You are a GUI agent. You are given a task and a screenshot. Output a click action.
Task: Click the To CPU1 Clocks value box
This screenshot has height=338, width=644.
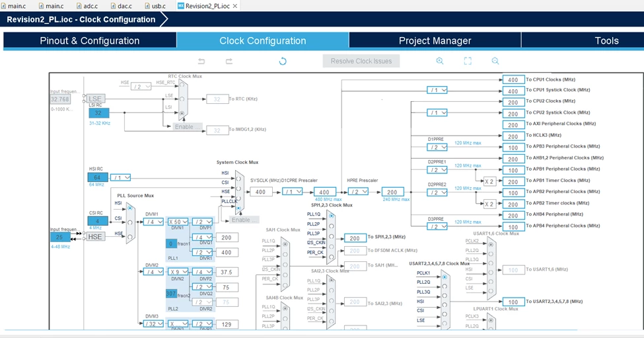click(513, 80)
